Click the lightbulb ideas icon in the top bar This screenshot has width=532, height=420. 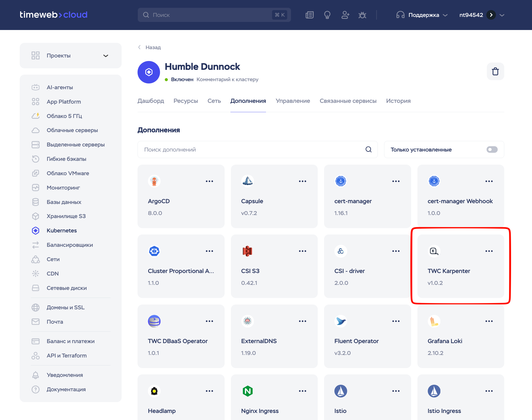tap(327, 15)
